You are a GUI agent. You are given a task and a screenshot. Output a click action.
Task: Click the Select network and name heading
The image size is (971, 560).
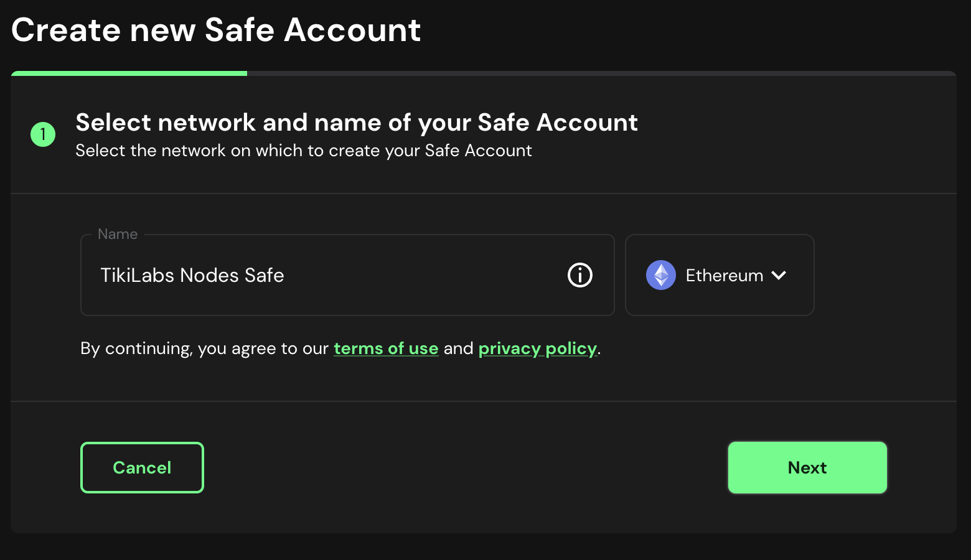(x=356, y=123)
